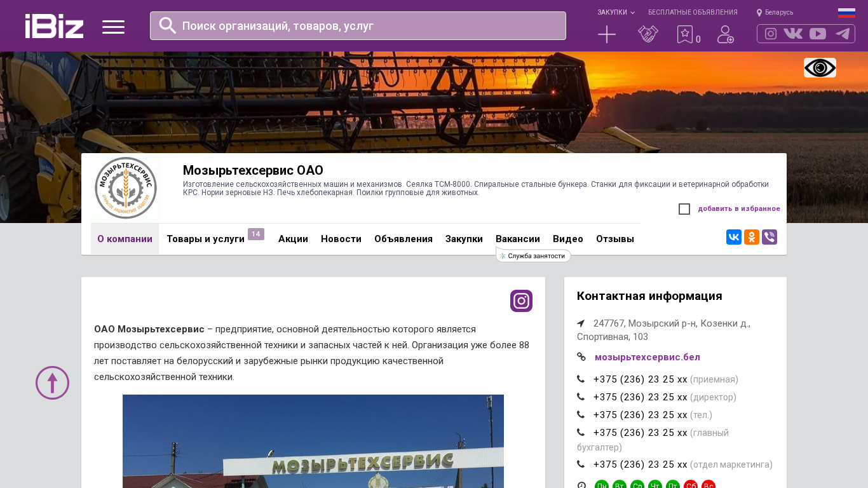View the Вакансии tab

518,239
